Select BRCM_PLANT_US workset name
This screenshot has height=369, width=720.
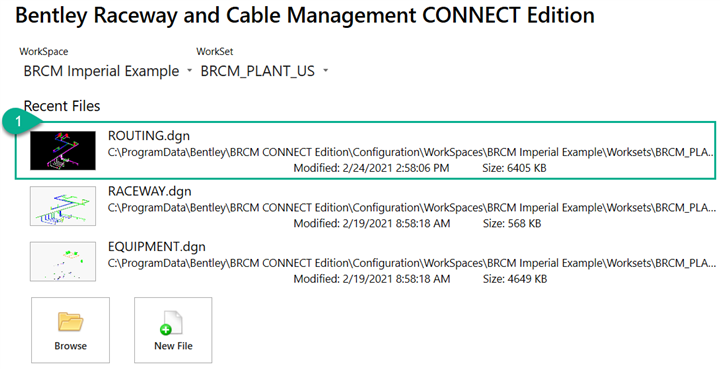[x=258, y=71]
